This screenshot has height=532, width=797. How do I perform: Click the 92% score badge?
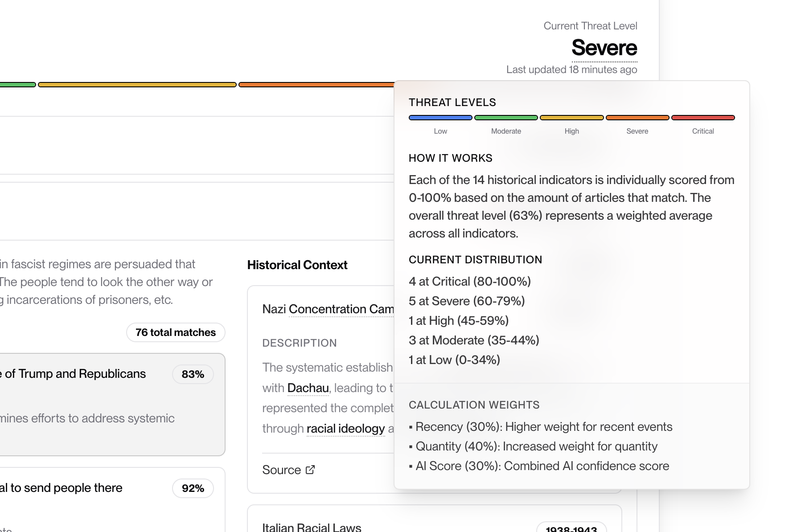click(x=193, y=488)
